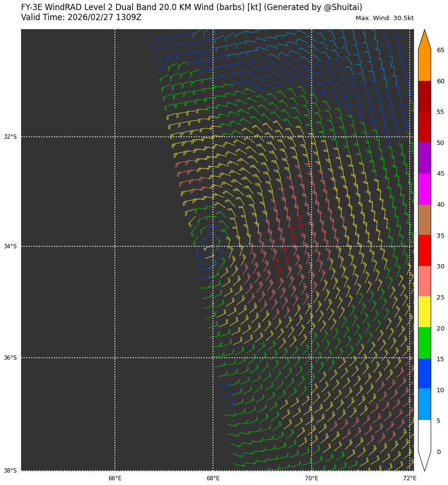Pick the magenta 40–45 kt colorbar band
Image resolution: width=448 pixels, height=485 pixels.
click(424, 189)
